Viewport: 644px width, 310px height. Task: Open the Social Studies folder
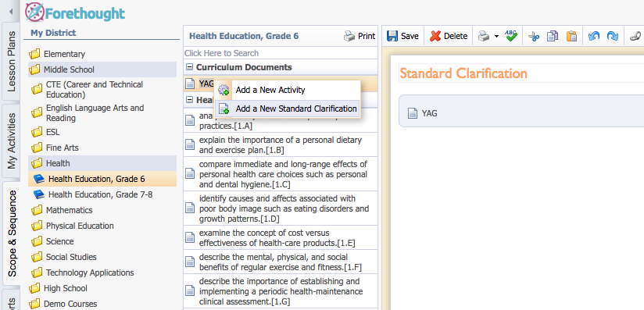(x=102, y=257)
